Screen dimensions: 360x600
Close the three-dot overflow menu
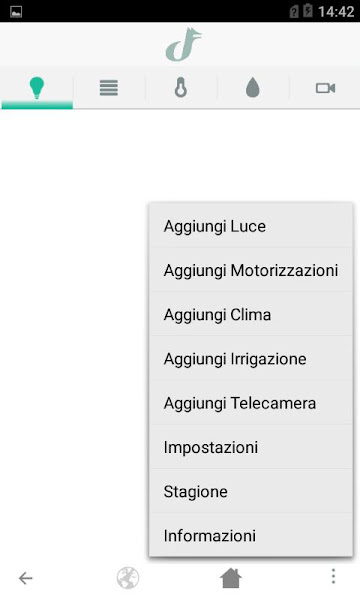333,576
